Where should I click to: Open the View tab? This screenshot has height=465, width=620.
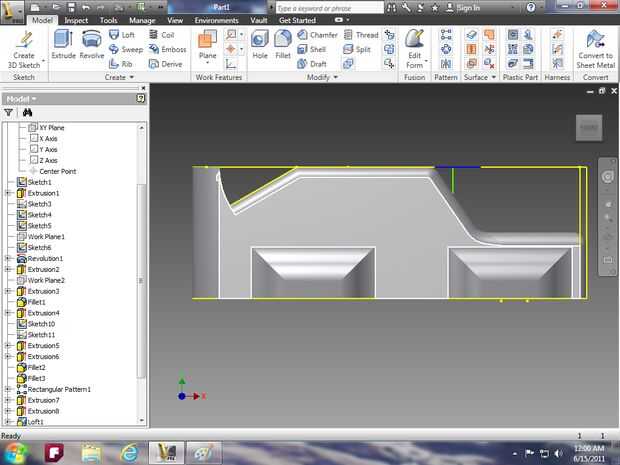[x=175, y=20]
